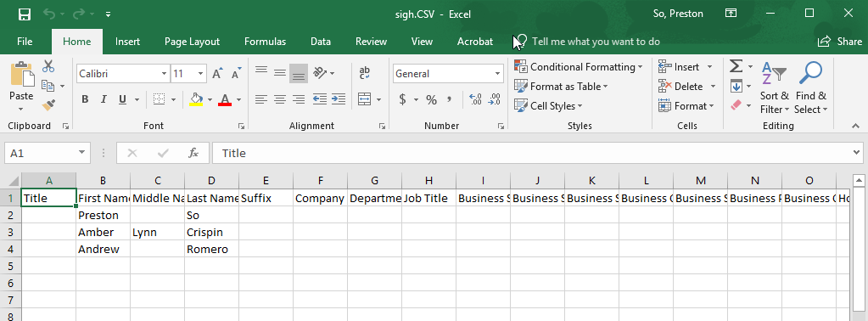Switch to the Formulas ribbon tab
Screen dimensions: 868x321
pos(266,42)
